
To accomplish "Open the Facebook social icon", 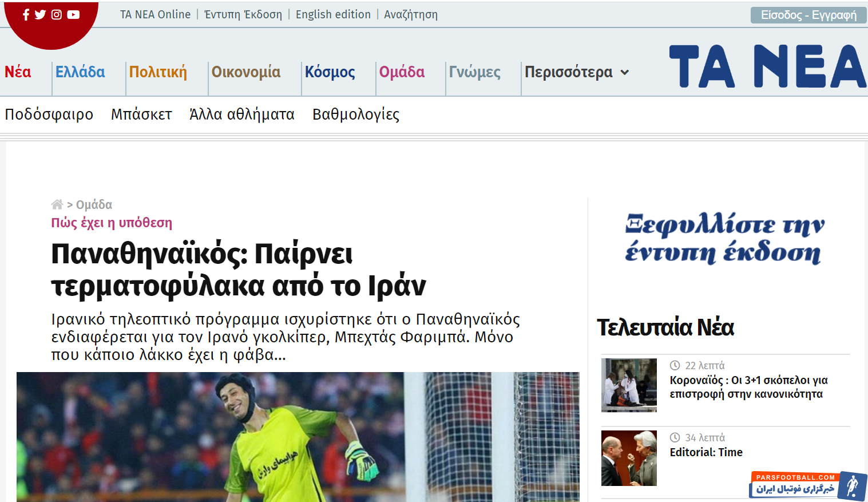I will pyautogui.click(x=26, y=15).
